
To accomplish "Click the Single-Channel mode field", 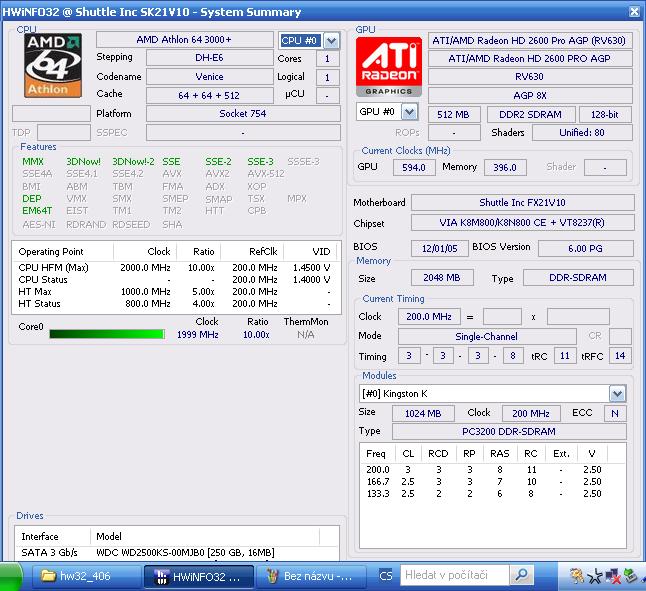I will tap(487, 336).
